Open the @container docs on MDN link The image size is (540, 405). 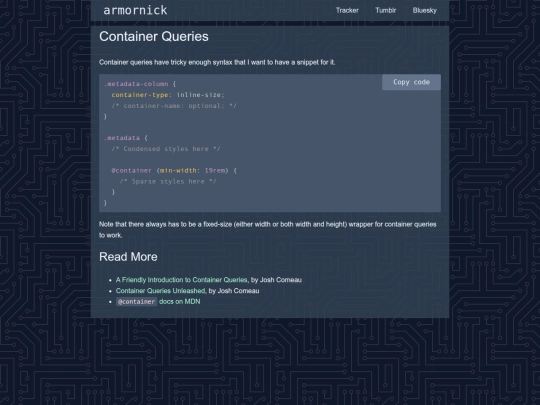pyautogui.click(x=158, y=302)
